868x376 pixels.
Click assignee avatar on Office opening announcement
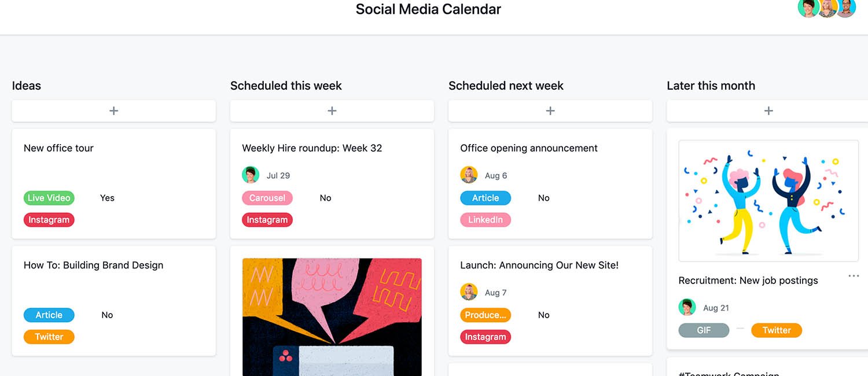pos(469,175)
